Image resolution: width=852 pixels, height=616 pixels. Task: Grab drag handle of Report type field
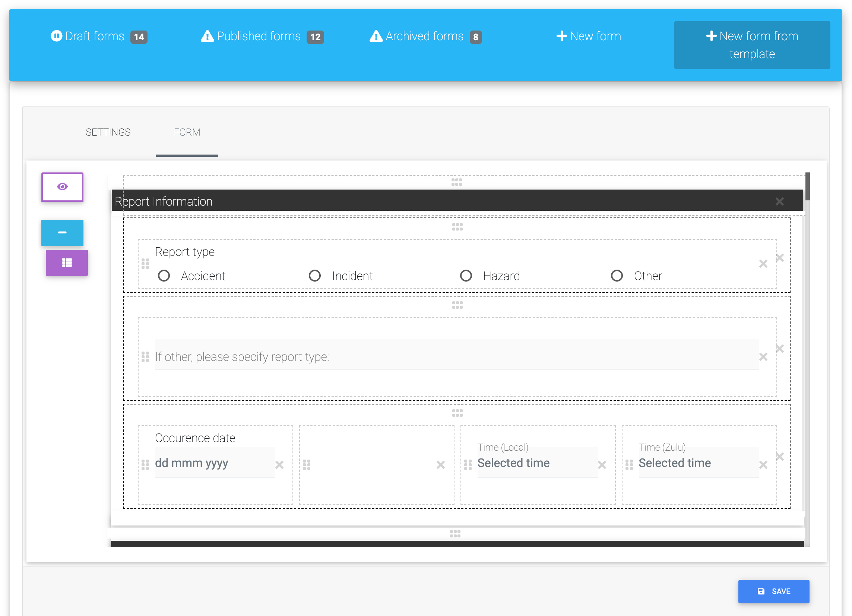[x=145, y=264]
